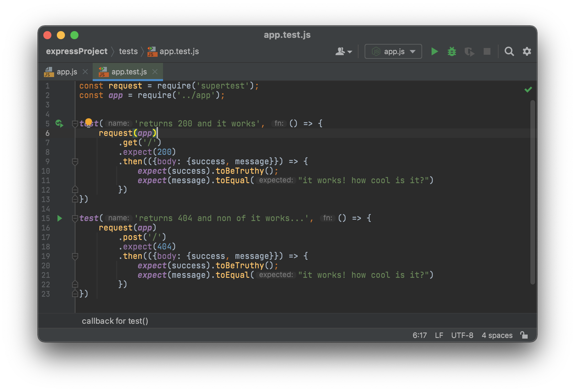The image size is (575, 392).
Task: Start debugging with the green bug icon
Action: 452,51
